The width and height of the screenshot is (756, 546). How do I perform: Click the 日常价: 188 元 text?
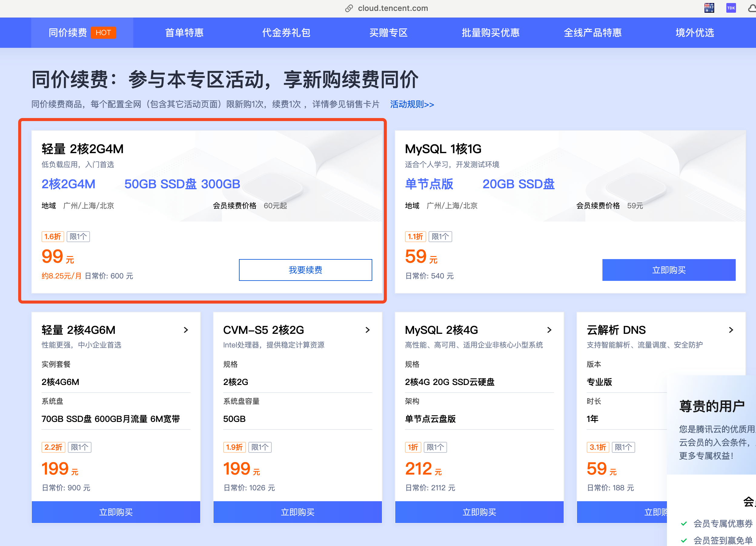(610, 488)
